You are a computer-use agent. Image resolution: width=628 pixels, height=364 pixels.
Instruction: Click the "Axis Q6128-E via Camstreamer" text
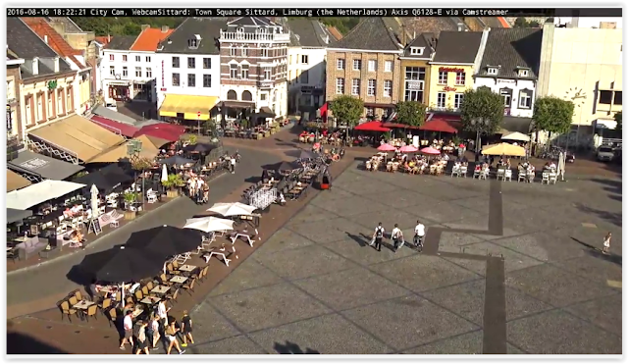coord(449,13)
